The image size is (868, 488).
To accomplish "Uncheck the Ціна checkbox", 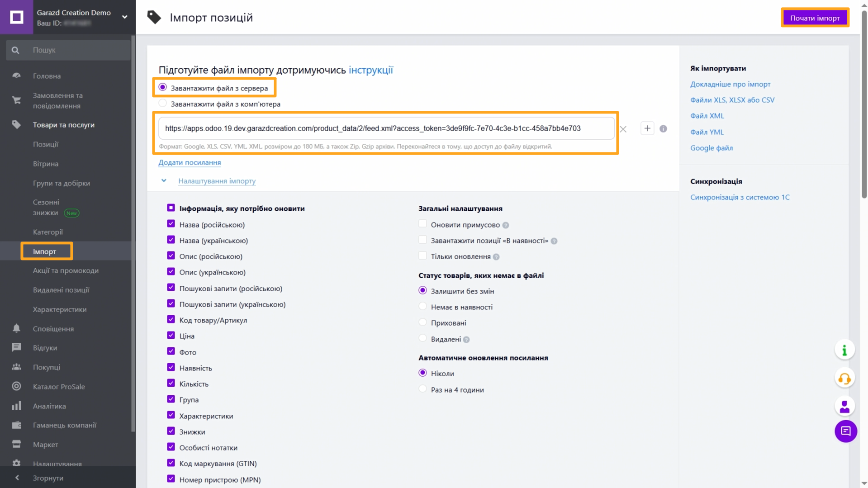I will click(x=171, y=336).
